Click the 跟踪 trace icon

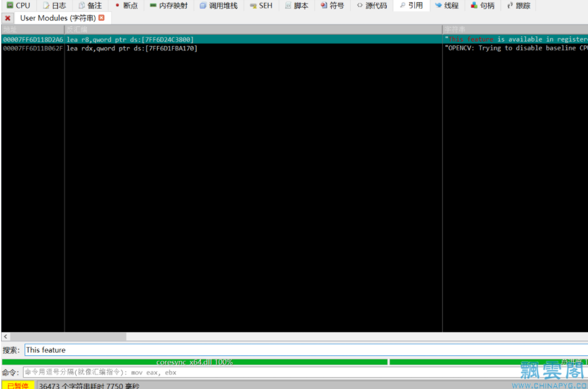[x=510, y=5]
